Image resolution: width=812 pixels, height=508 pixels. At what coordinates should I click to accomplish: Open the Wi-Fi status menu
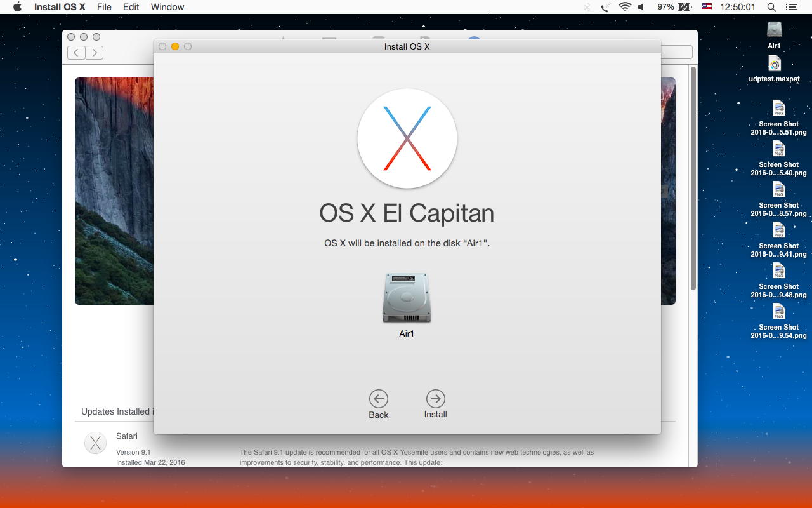pos(625,7)
